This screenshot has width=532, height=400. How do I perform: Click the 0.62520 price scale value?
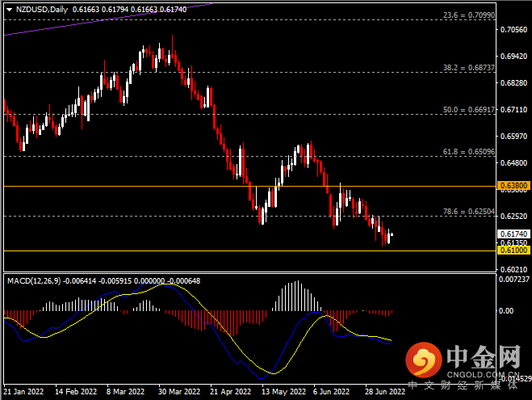tap(513, 217)
